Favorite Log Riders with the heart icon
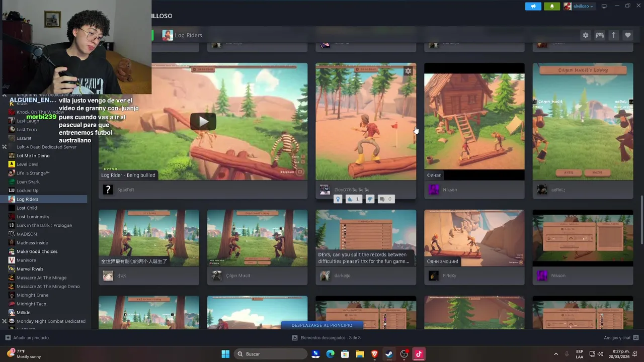 (x=627, y=35)
